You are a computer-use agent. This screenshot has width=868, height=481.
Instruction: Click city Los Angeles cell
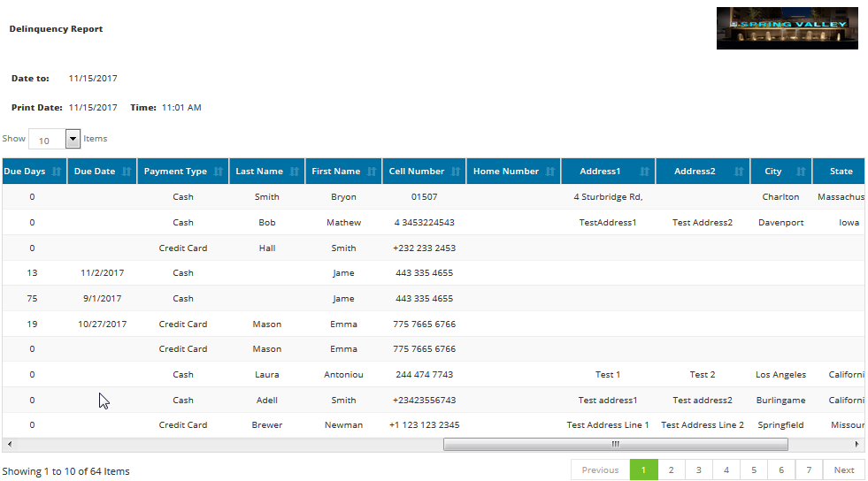tap(780, 375)
